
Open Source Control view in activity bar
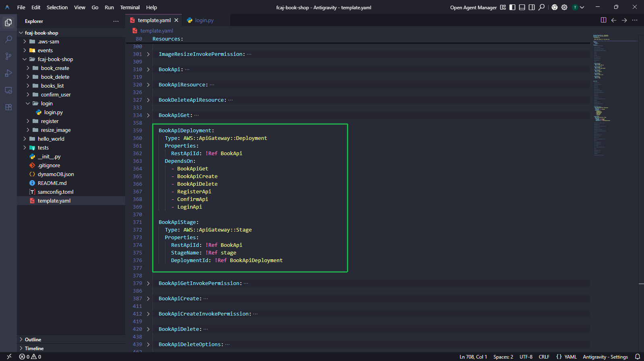click(x=8, y=56)
